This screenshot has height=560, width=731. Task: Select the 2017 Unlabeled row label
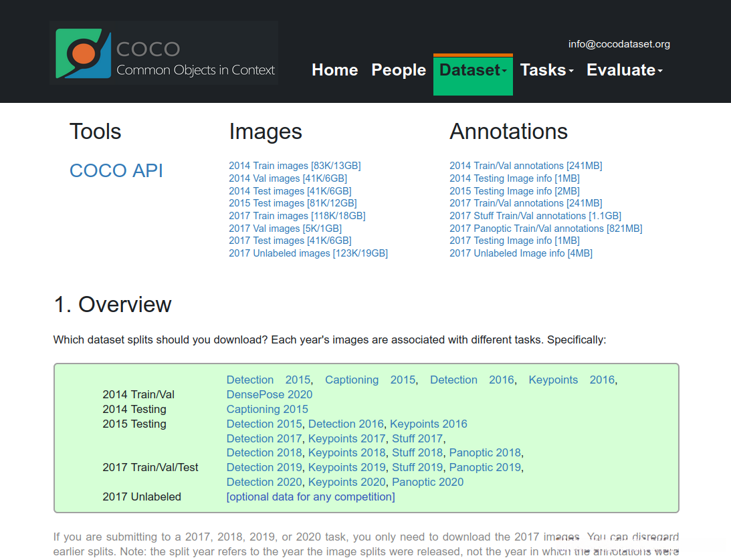point(142,497)
